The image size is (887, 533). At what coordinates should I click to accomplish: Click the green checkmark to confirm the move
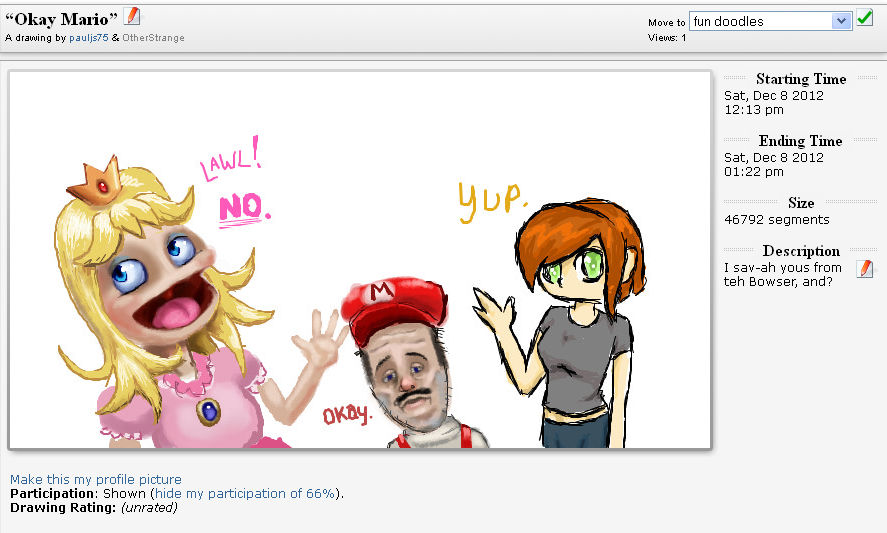864,18
